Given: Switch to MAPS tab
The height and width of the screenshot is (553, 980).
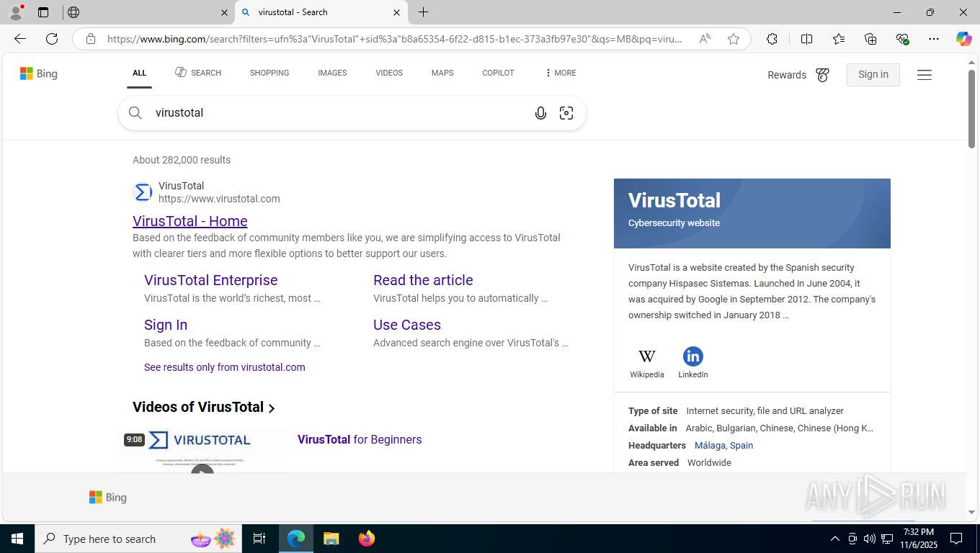Looking at the screenshot, I should coord(442,73).
